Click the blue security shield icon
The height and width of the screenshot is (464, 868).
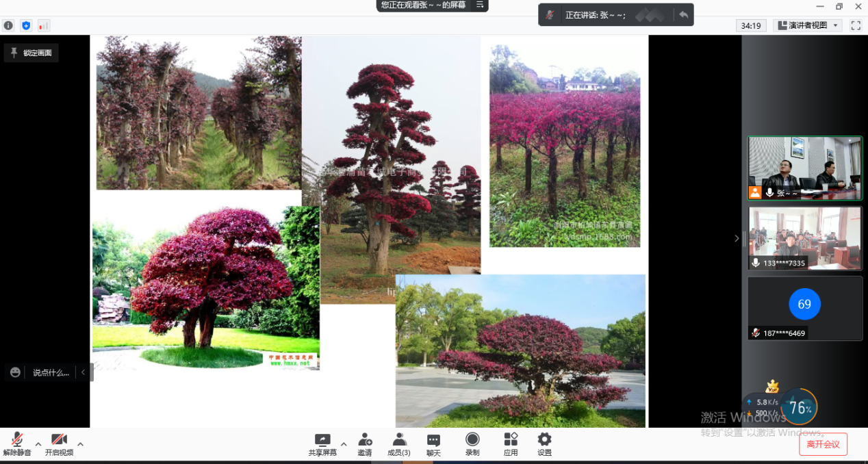pos(26,25)
